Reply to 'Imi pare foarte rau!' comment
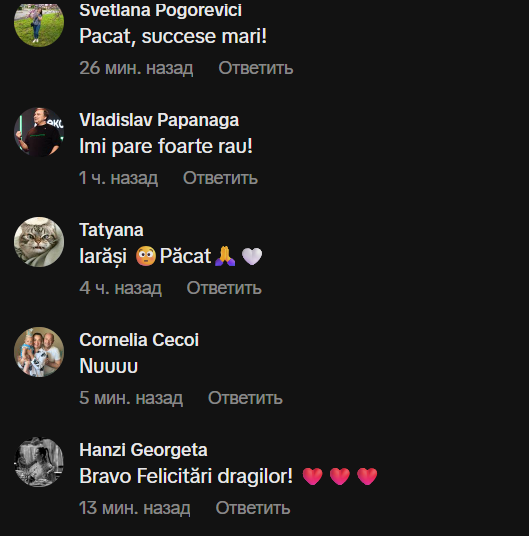This screenshot has height=536, width=529. pyautogui.click(x=220, y=178)
